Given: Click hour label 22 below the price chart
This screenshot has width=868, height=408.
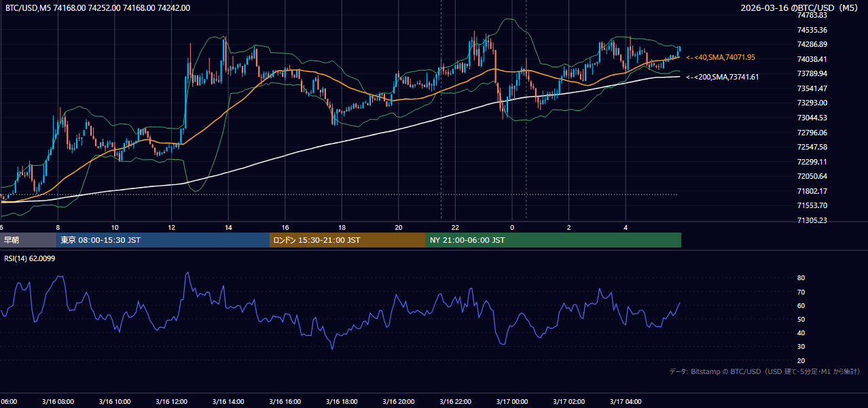Looking at the screenshot, I should [x=456, y=227].
